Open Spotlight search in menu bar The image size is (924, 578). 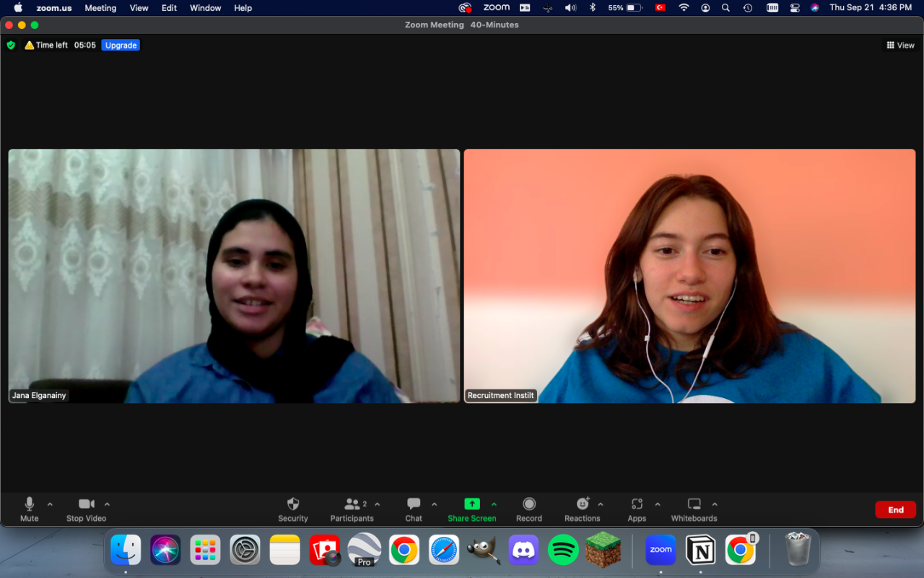[726, 8]
